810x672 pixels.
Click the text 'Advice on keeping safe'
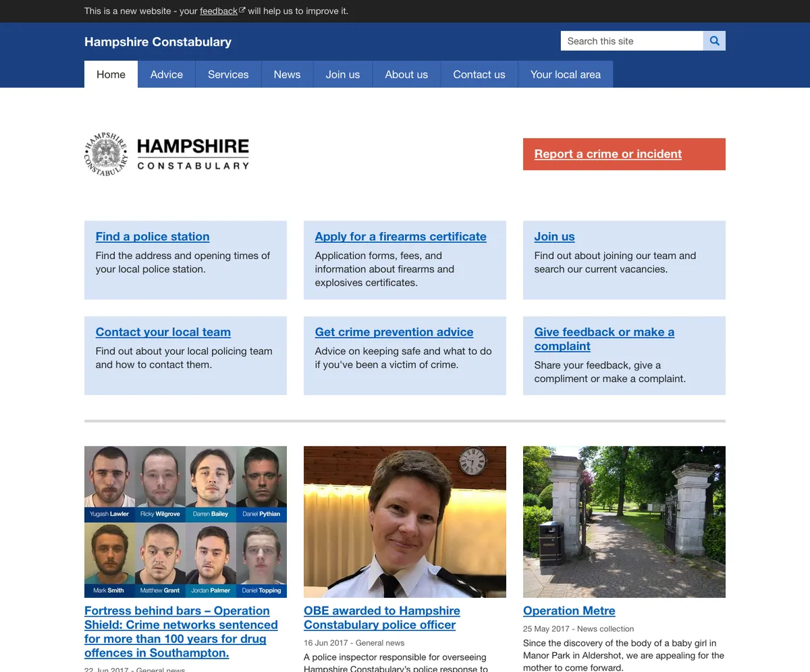point(404,358)
